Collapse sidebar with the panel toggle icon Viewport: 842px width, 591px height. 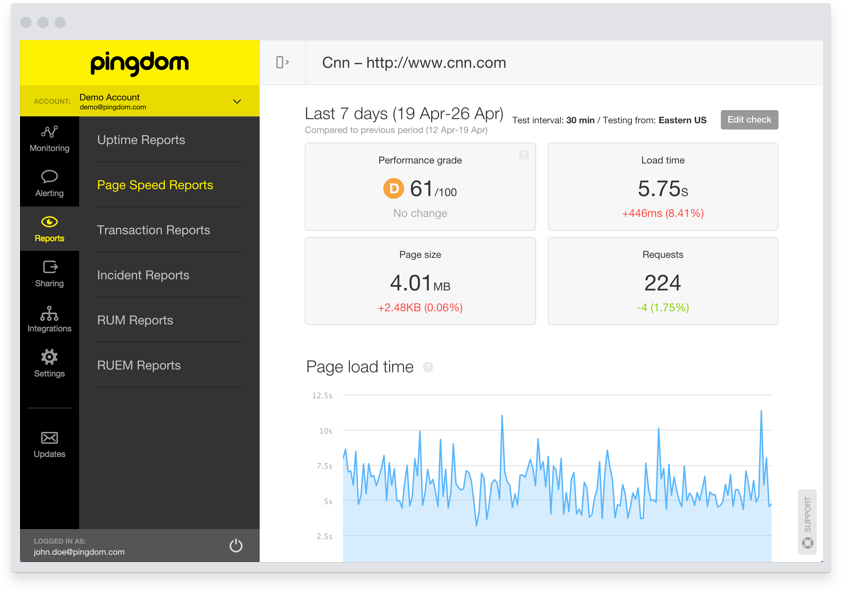(282, 62)
